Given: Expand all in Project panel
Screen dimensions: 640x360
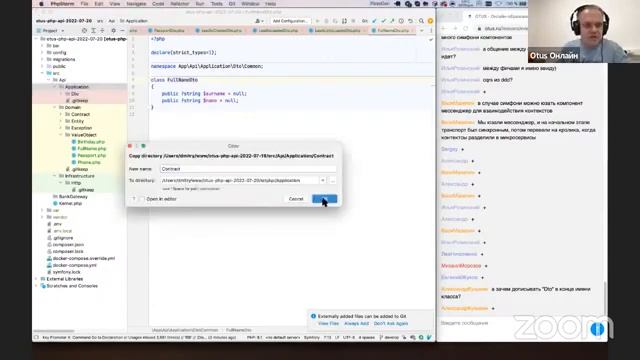Looking at the screenshot, I should 93,31.
